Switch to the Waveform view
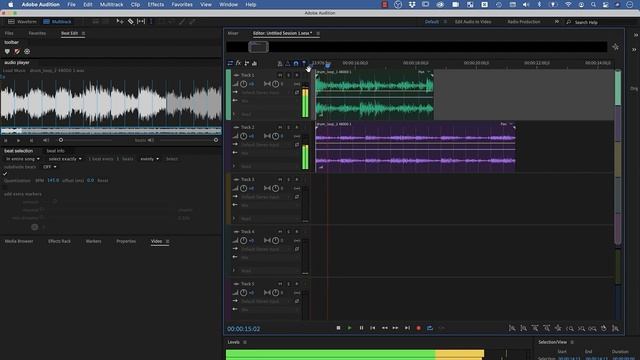Image resolution: width=640 pixels, height=360 pixels. tap(23, 22)
